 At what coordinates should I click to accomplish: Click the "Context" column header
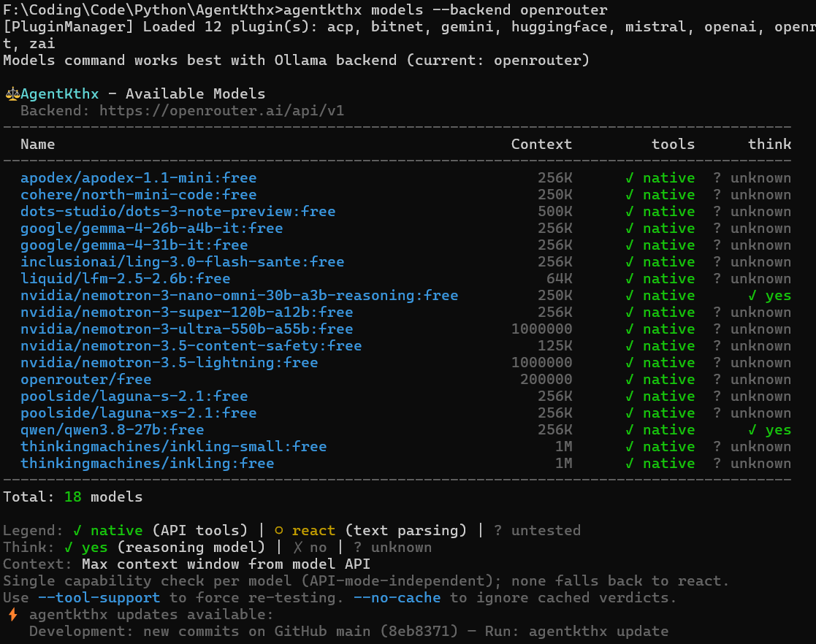click(x=541, y=144)
